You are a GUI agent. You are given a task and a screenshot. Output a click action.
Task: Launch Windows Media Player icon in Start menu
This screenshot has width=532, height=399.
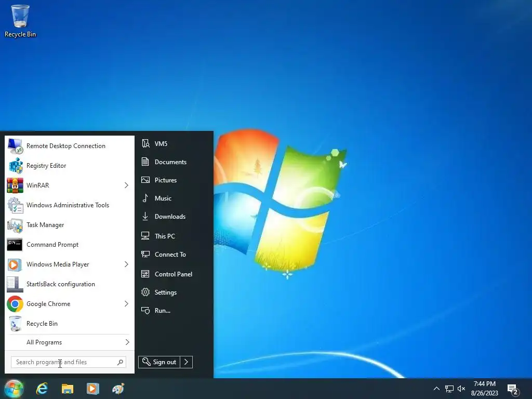15,264
